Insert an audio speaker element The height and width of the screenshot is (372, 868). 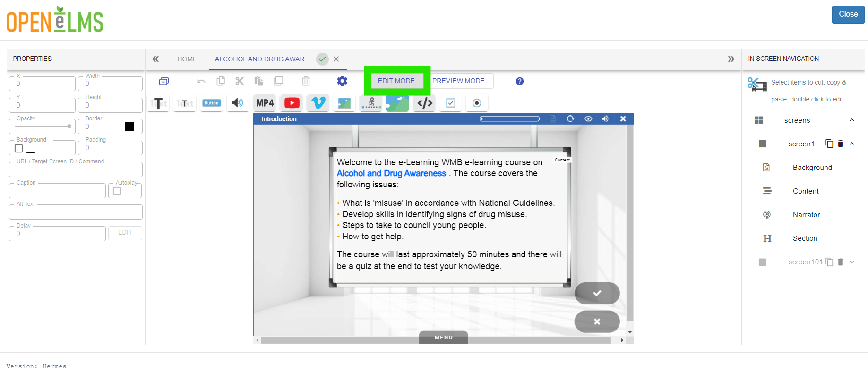tap(238, 103)
